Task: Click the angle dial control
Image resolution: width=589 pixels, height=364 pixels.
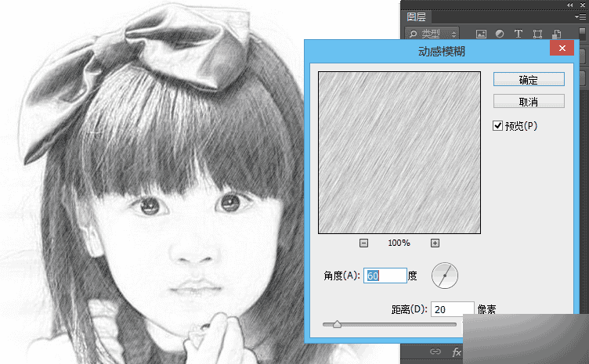Action: (x=445, y=276)
